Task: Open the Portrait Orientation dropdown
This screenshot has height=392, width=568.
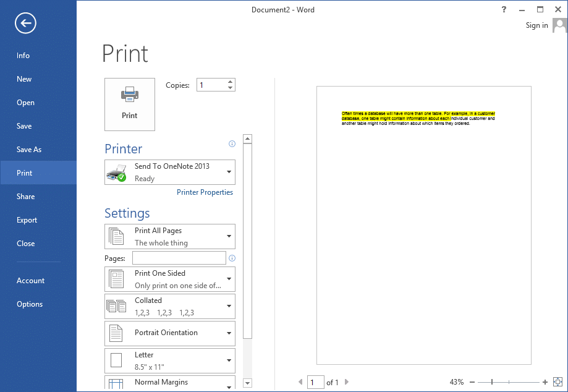Action: 170,333
